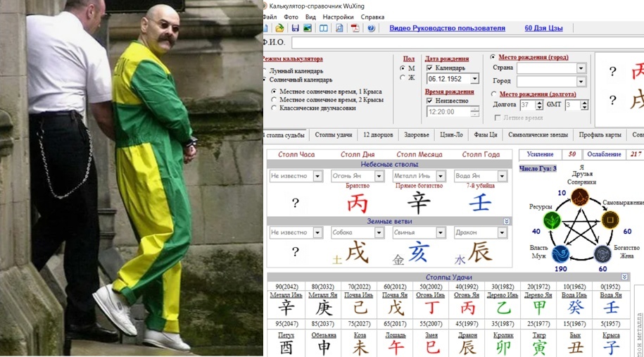Collapse the Столпы Удачи section chevron
This screenshot has width=644, height=357.
pos(624,277)
